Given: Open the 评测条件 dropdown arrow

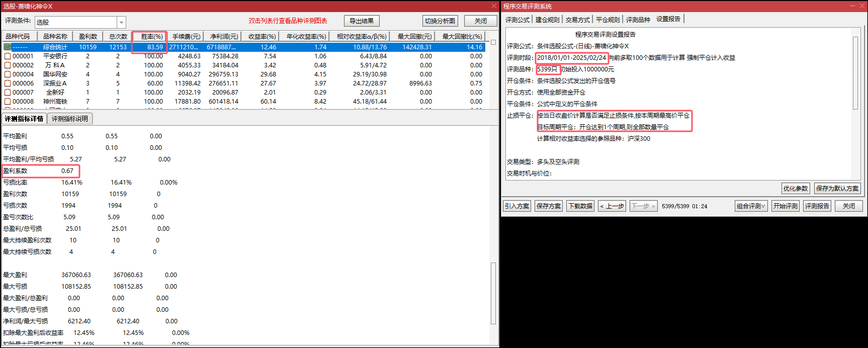Looking at the screenshot, I should click(121, 22).
